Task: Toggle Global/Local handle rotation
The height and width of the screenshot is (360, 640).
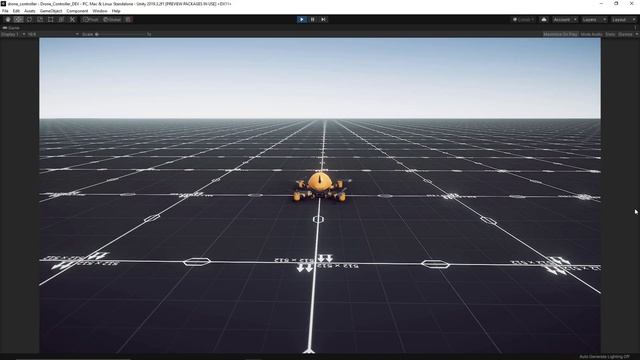Action: click(x=112, y=20)
